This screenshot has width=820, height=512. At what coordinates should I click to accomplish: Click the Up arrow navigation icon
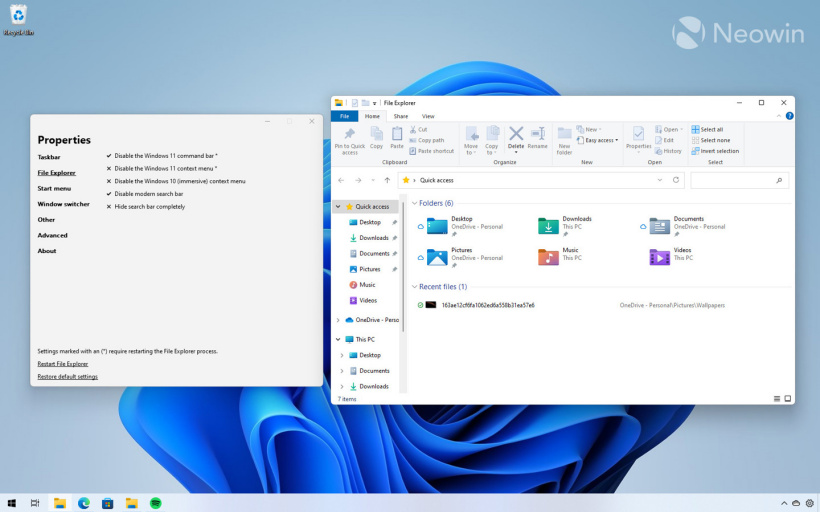pos(387,180)
